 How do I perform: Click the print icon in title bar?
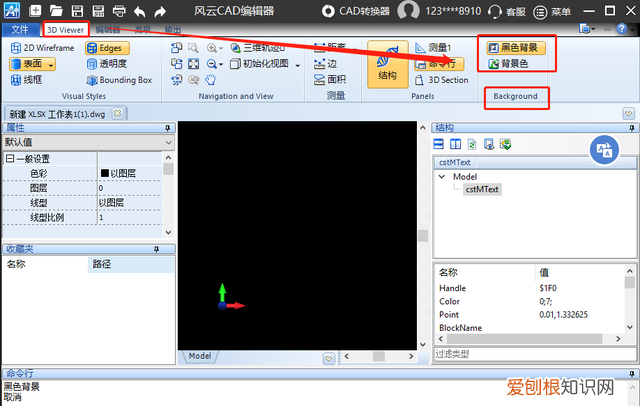(x=119, y=11)
